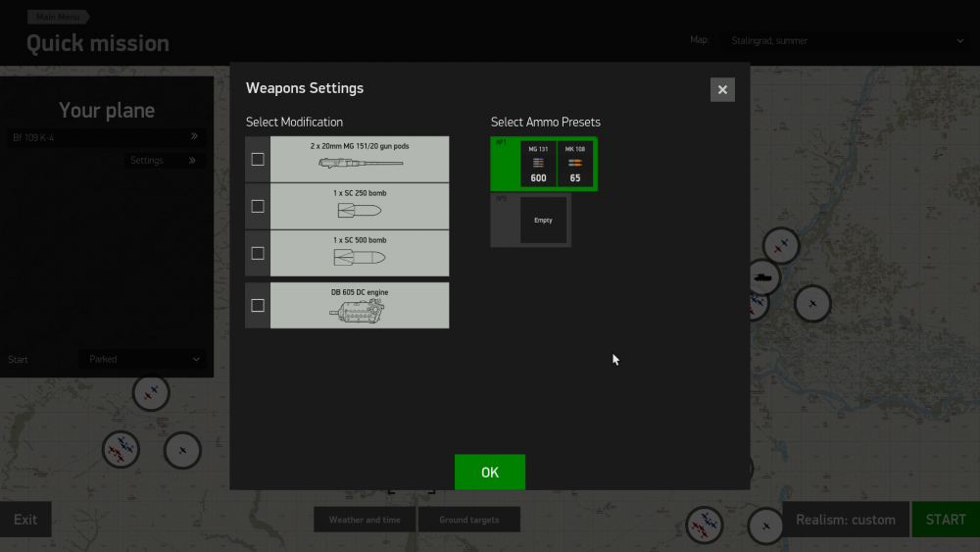Select the MK 108 ammo cell showing 65
Viewport: 980px width, 552px height.
(x=575, y=164)
